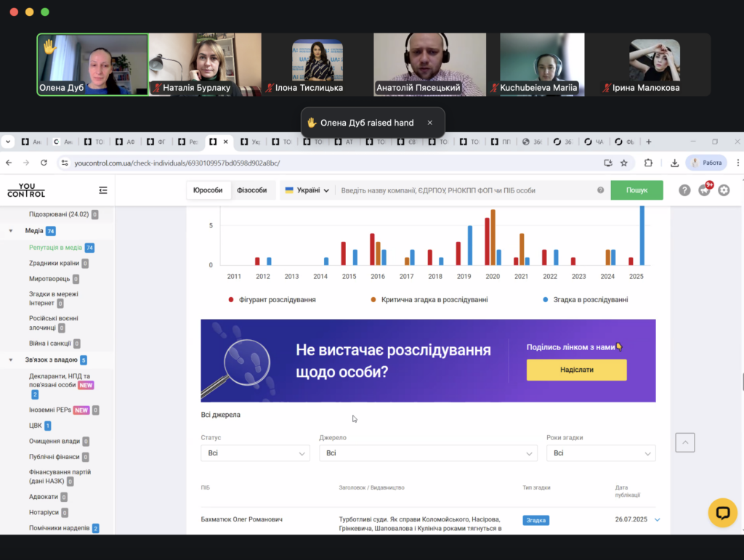The image size is (744, 560).
Task: Dismiss the raised hand notification
Action: click(x=430, y=123)
